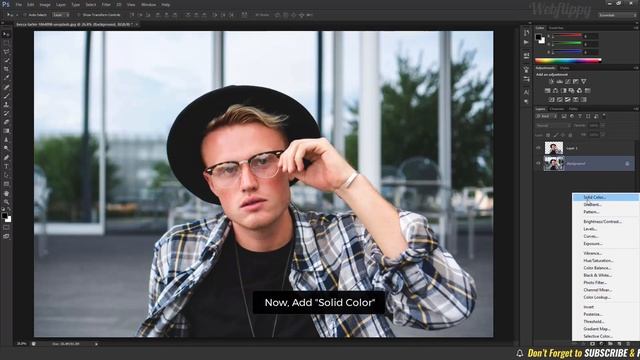Choose Solid Color... from the popup menu
Image resolution: width=640 pixels, height=360 pixels.
pos(606,197)
